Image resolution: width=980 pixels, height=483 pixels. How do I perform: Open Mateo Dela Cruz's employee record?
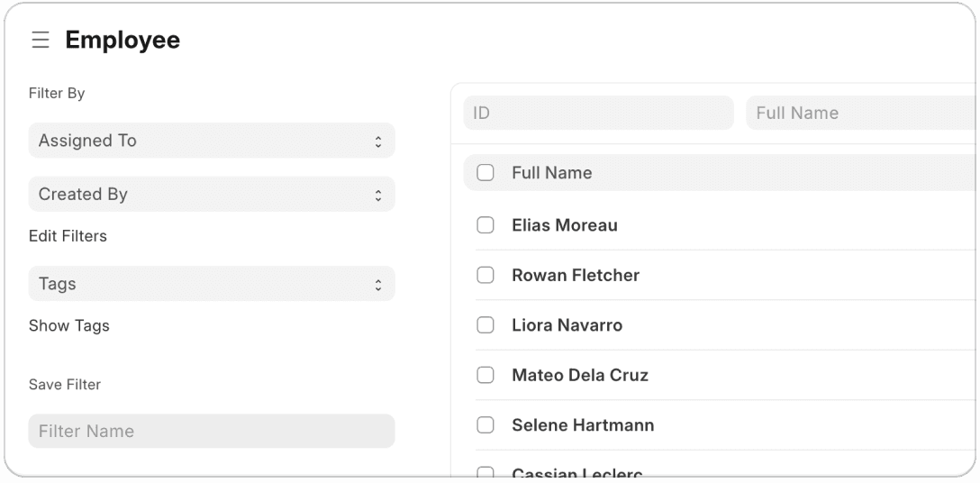(580, 375)
